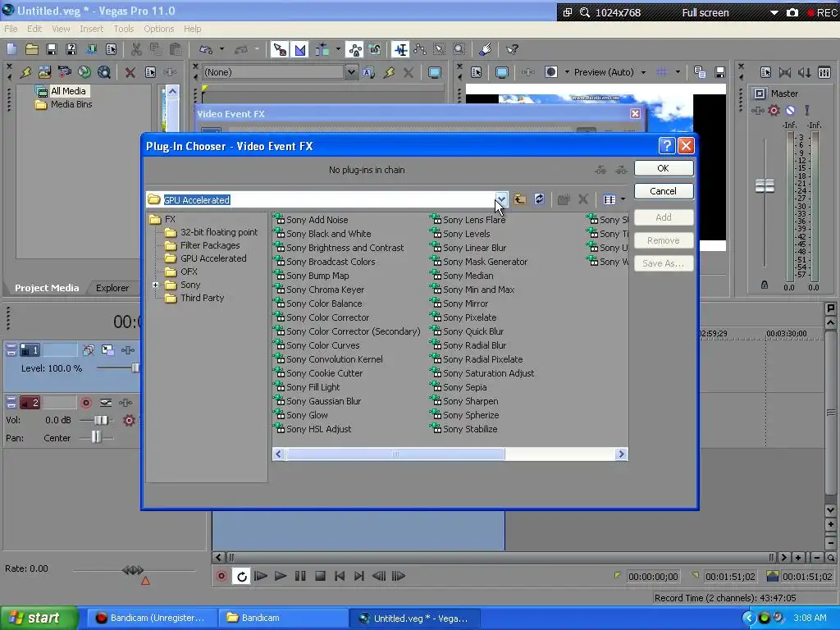Click the video track Level slider
This screenshot has width=840, height=630.
[x=135, y=367]
